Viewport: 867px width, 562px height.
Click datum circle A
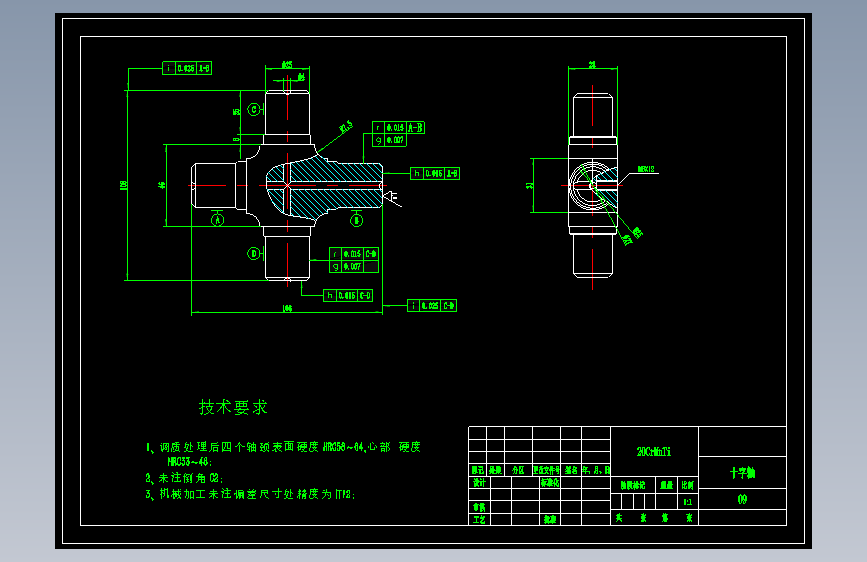pyautogui.click(x=217, y=220)
